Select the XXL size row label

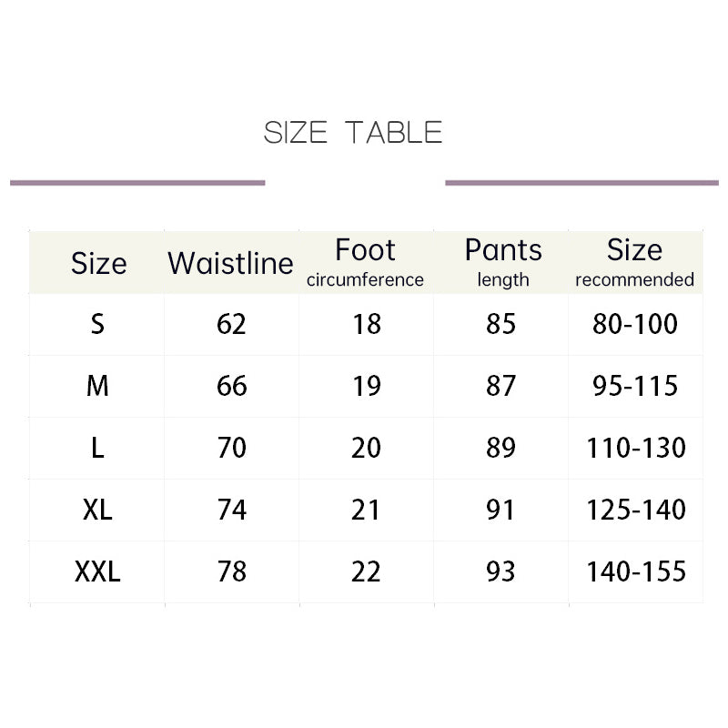click(x=97, y=571)
